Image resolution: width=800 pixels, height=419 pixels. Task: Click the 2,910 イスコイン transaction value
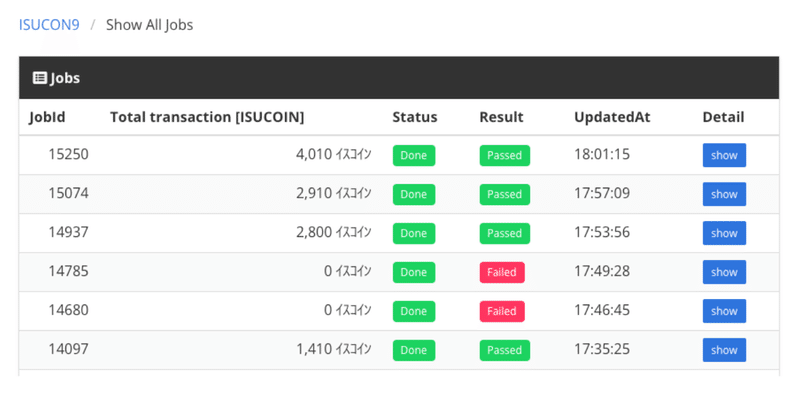tap(334, 193)
